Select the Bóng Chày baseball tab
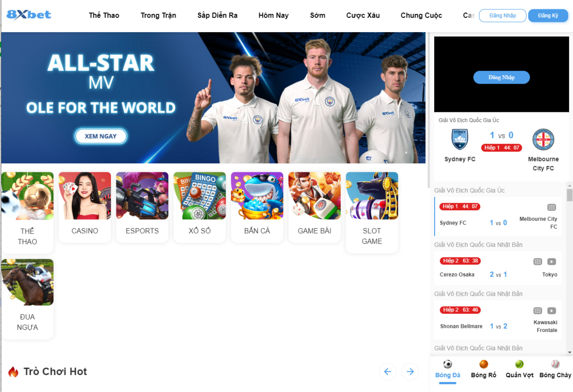The height and width of the screenshot is (392, 573). coord(555,370)
